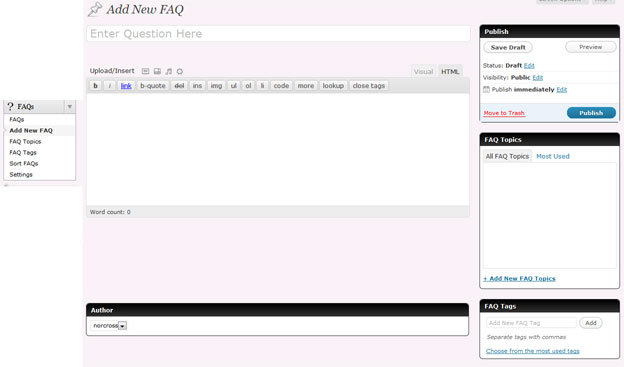Viewport: 624px width, 367px height.
Task: Insert a link using the link button
Action: [126, 86]
